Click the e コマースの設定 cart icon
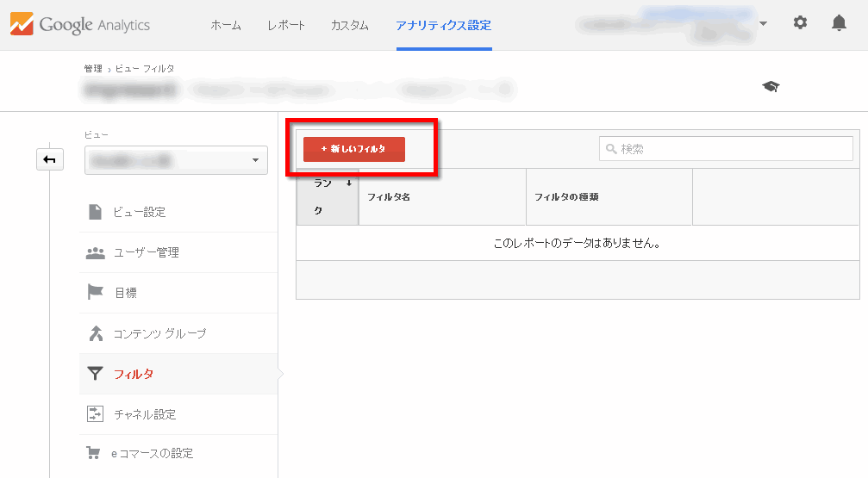The width and height of the screenshot is (868, 478). (94, 453)
